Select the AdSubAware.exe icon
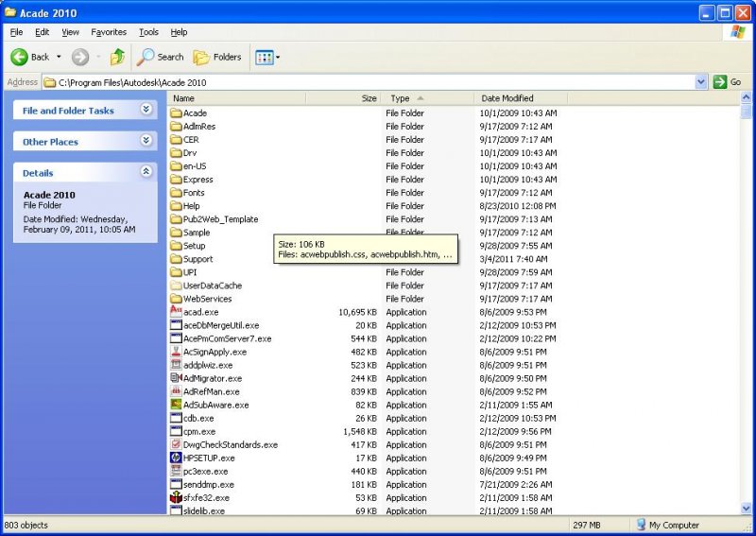 176,405
